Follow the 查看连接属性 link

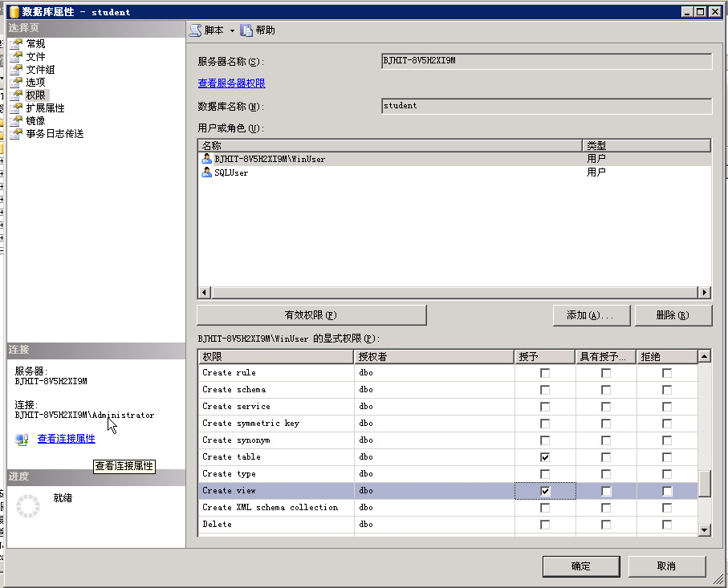pos(67,439)
